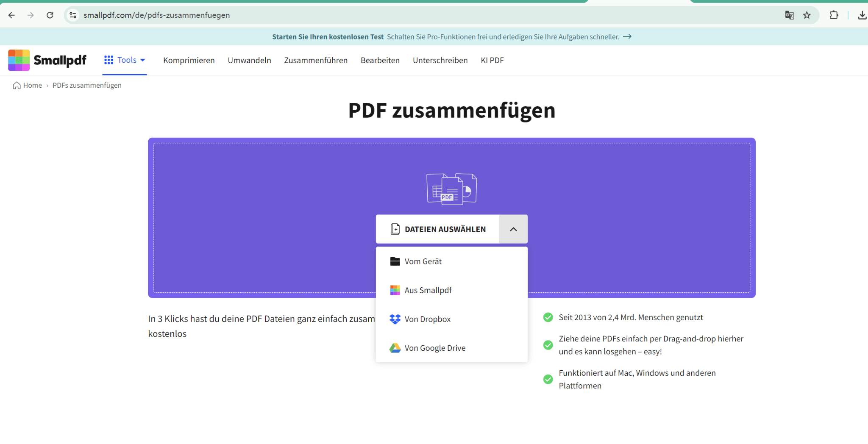Click the Home breadcrumb house icon

(x=17, y=86)
